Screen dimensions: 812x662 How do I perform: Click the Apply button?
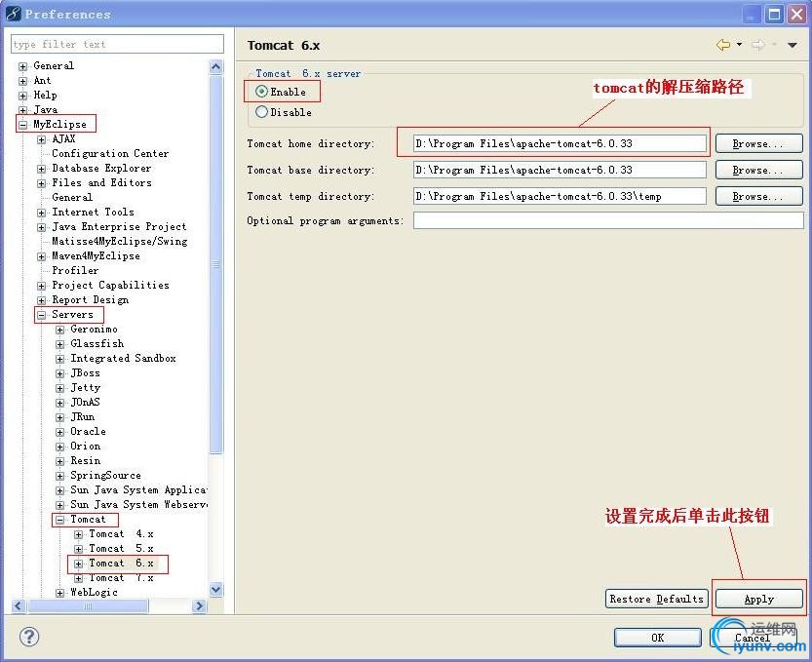758,599
